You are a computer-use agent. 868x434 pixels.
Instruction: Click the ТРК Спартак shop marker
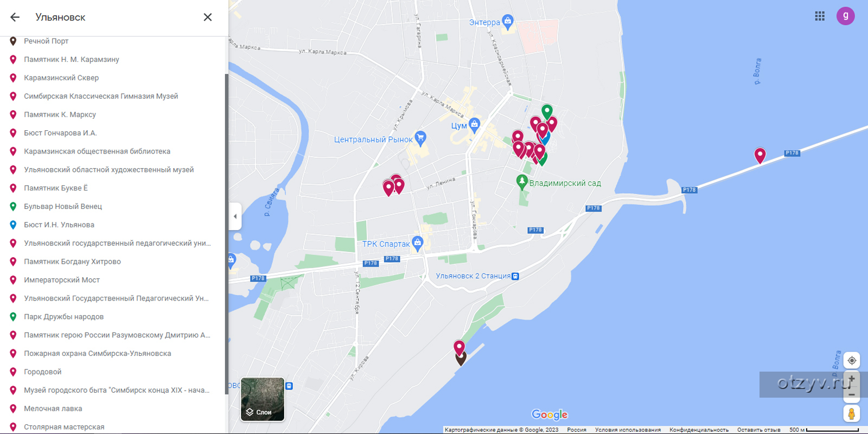pos(417,243)
